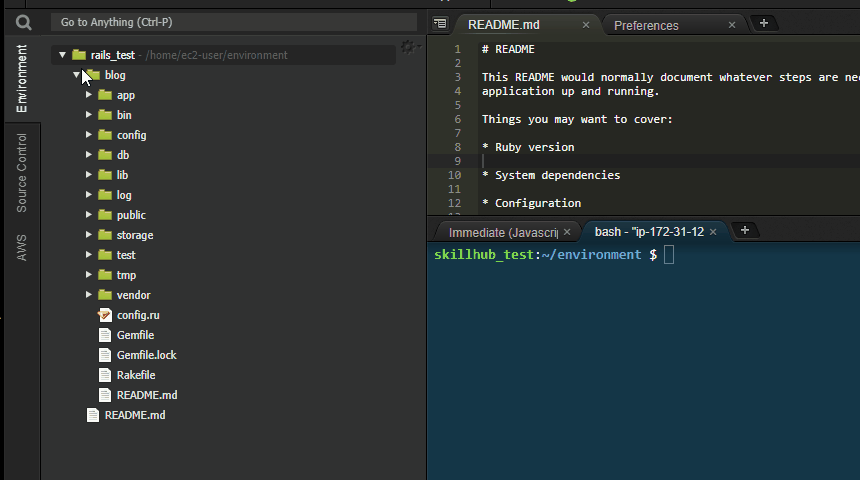
Task: Click the Go to Anything search field
Action: (x=234, y=22)
